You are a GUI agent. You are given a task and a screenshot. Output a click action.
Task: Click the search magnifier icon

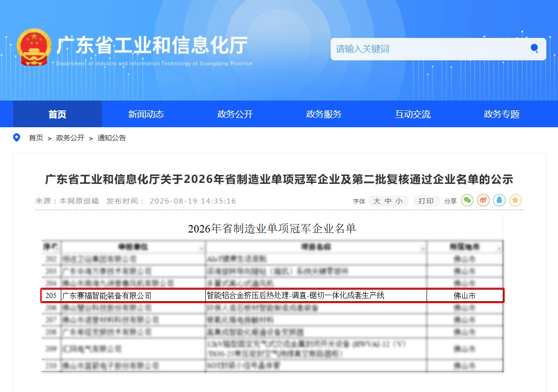tap(534, 49)
